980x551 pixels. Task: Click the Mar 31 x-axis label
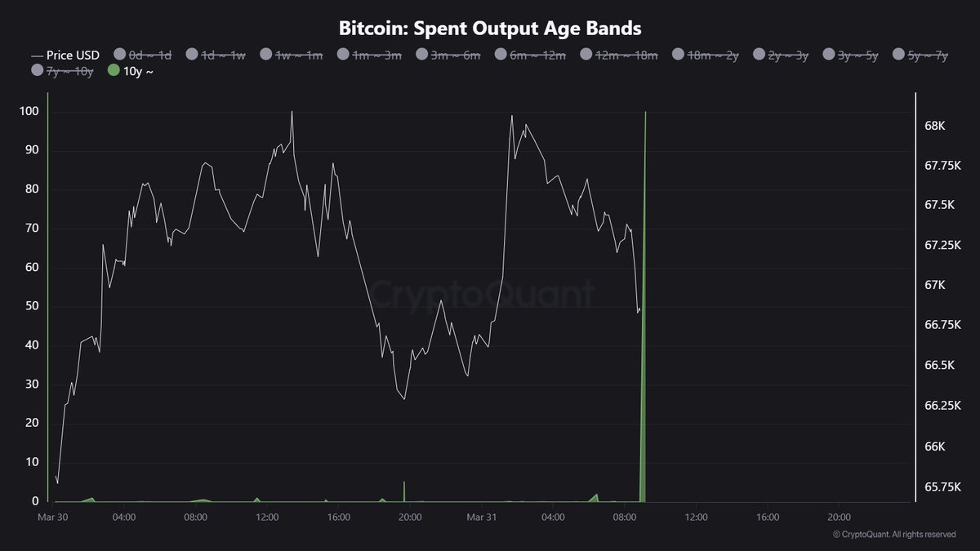482,517
